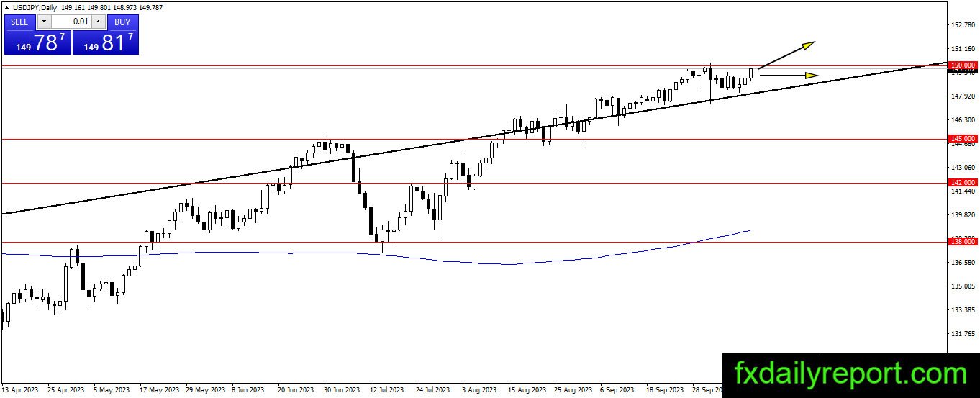The width and height of the screenshot is (980, 398).
Task: Click the 131.765 price scale value
Action: tap(963, 334)
